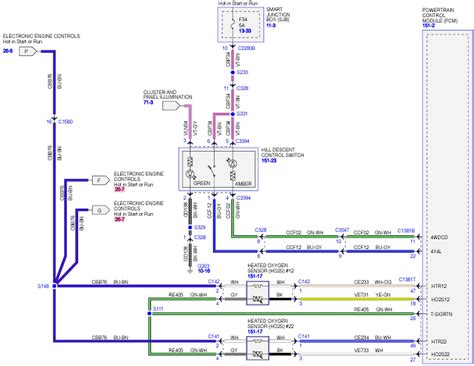Click the 4X4L pin label on PCM
This screenshot has width=474, height=366.
(436, 251)
